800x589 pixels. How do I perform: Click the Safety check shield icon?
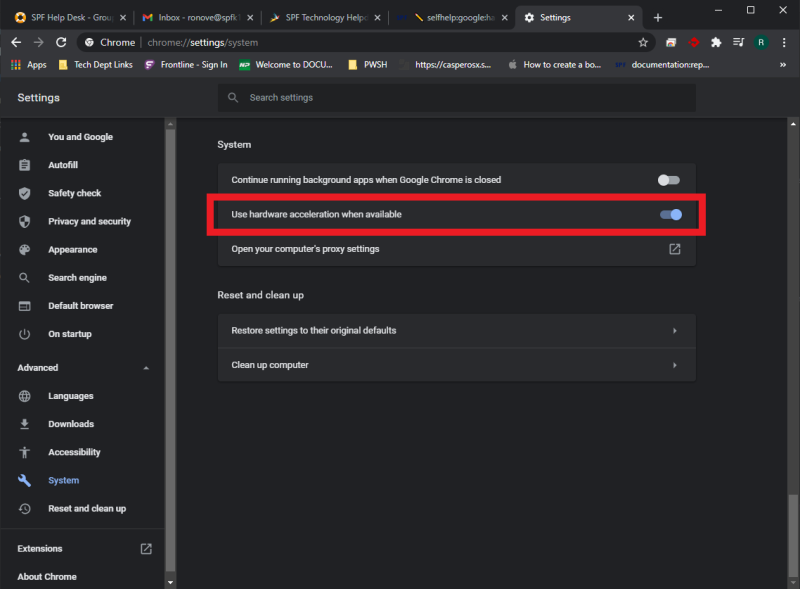coord(25,193)
